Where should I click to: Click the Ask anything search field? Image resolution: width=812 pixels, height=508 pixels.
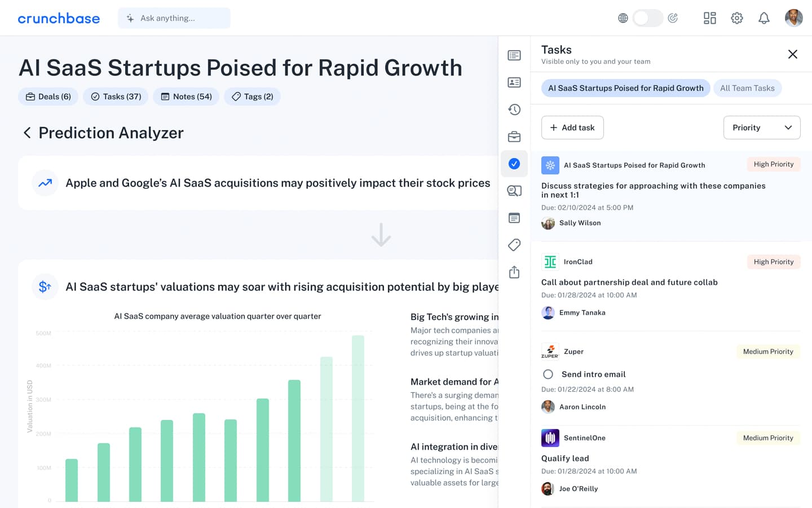(174, 18)
